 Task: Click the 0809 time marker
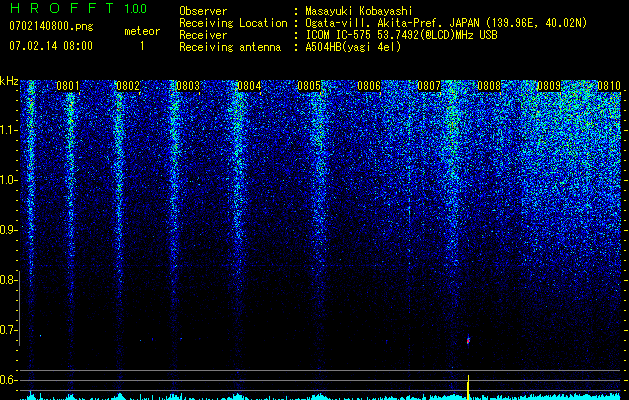click(549, 86)
